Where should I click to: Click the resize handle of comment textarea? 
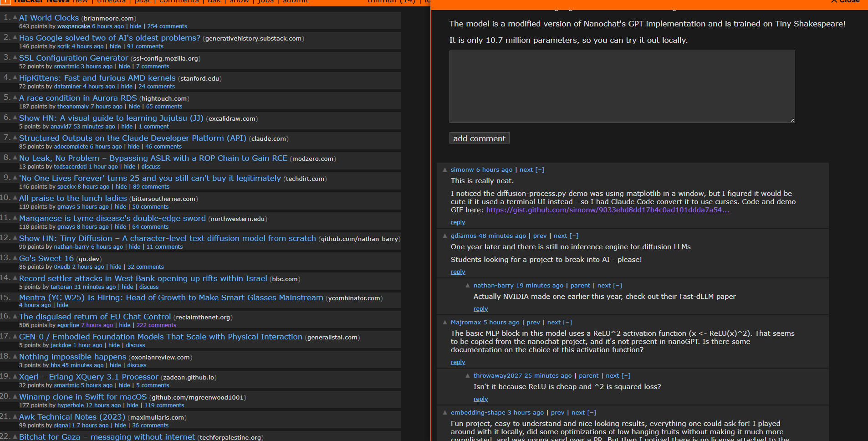point(792,120)
